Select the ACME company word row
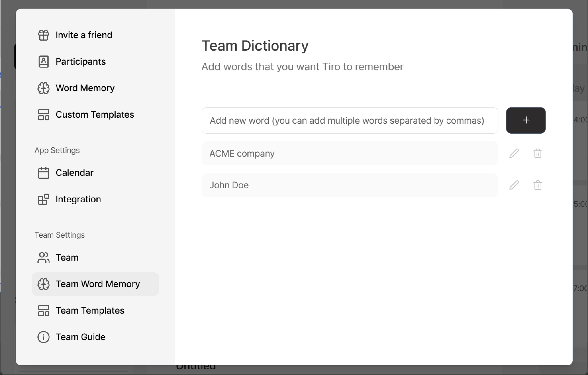588x375 pixels. point(350,153)
